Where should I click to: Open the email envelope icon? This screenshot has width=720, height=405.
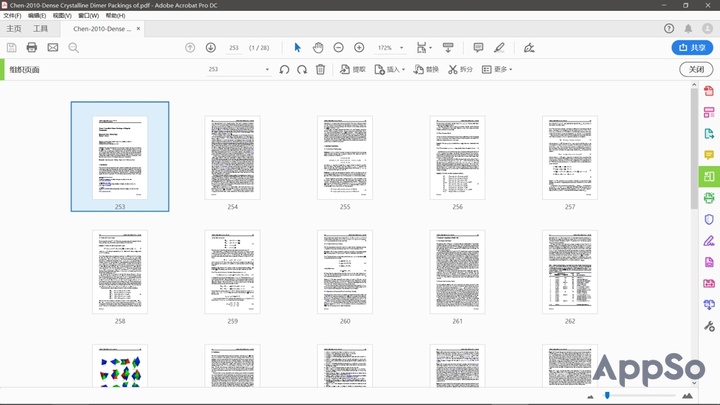[x=52, y=48]
